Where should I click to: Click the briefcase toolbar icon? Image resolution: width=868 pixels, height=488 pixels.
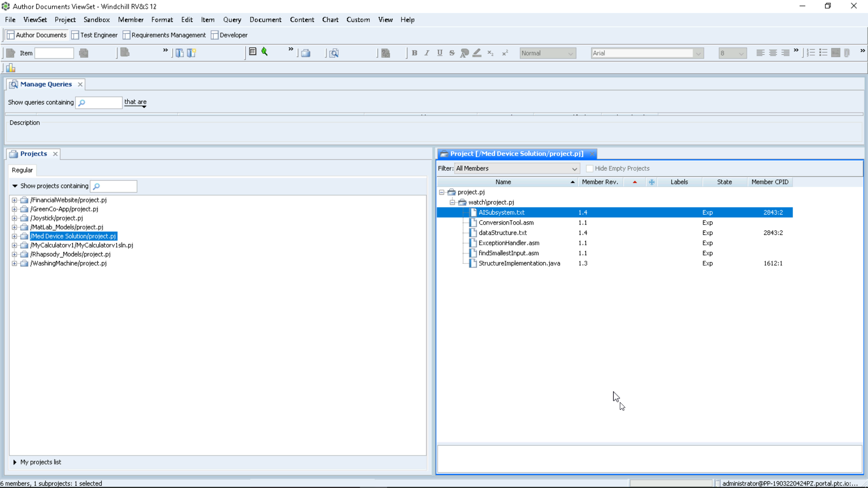point(306,53)
